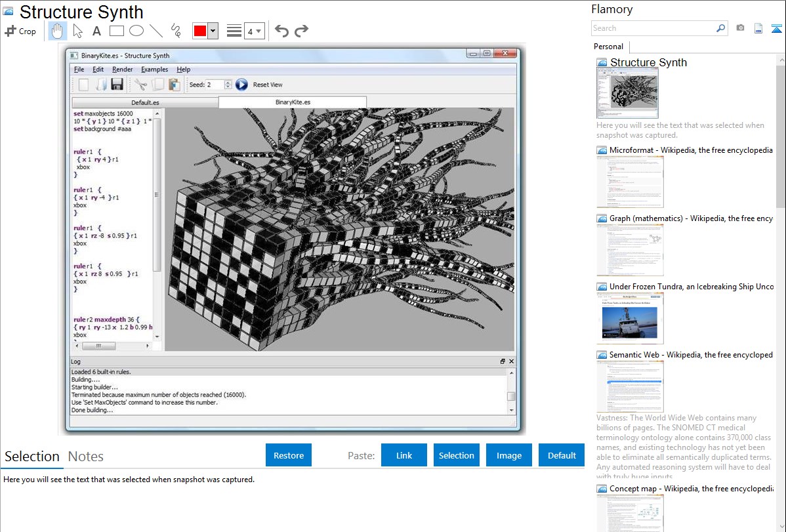Click the camera capture icon
Viewport: 786px width, 532px height.
click(740, 28)
